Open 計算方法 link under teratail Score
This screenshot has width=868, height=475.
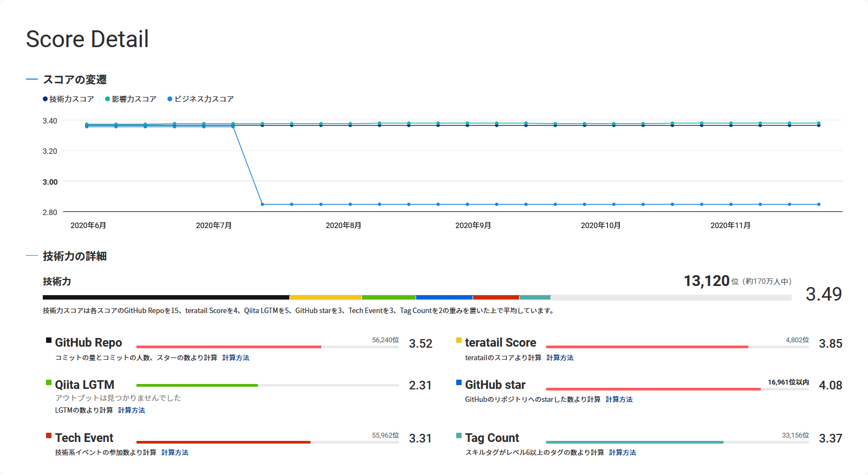coord(560,358)
